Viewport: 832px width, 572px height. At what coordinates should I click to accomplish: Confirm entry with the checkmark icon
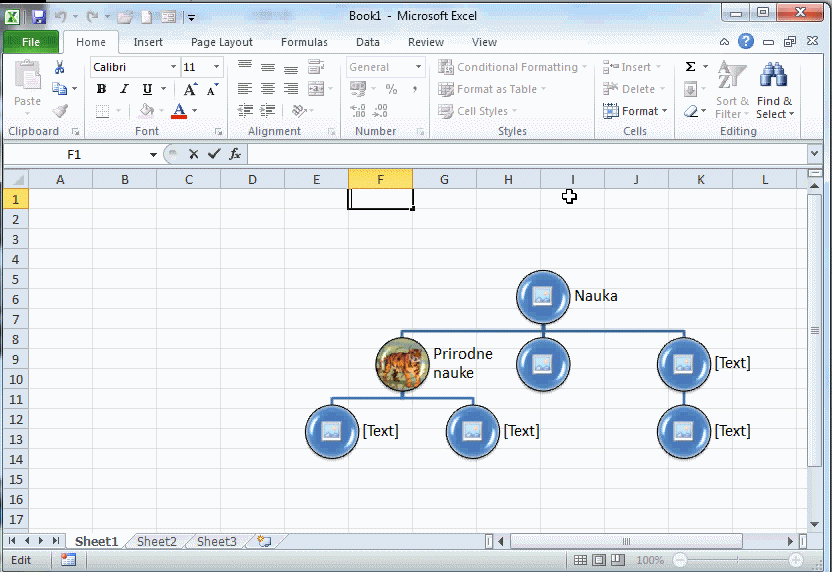click(214, 154)
